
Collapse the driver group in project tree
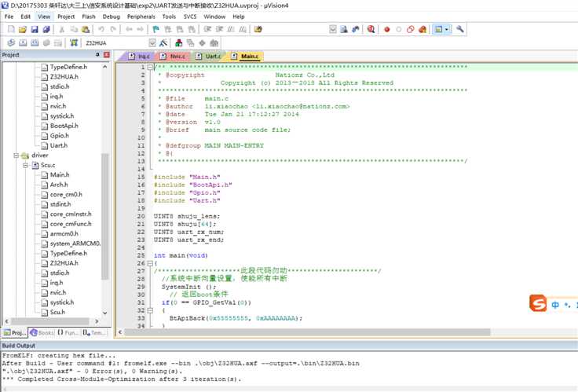tap(16, 156)
